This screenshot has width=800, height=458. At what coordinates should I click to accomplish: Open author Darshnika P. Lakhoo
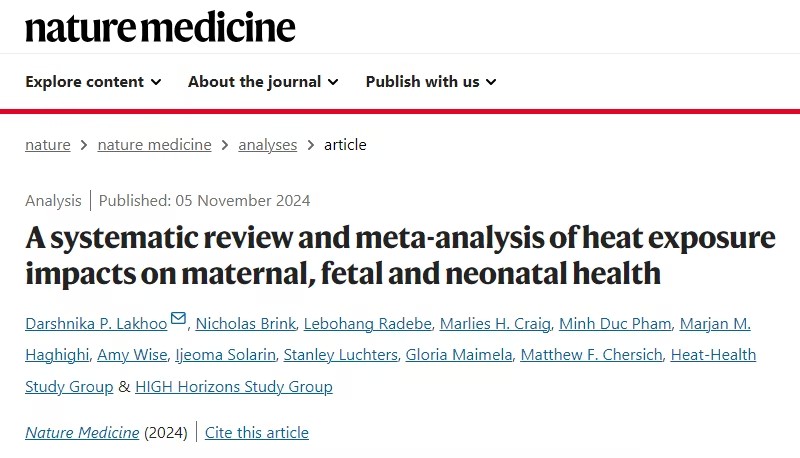pos(96,324)
